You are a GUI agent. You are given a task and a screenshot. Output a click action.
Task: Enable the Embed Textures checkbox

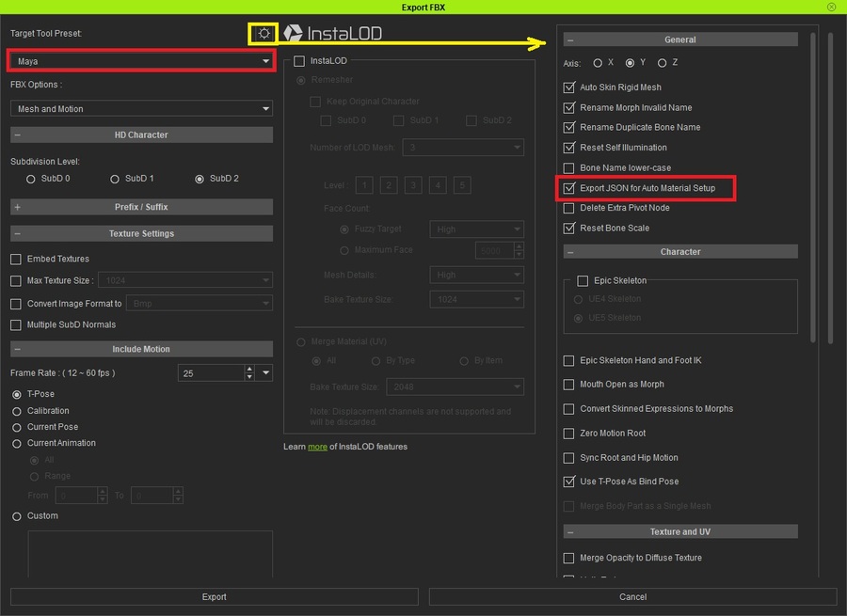[x=16, y=259]
